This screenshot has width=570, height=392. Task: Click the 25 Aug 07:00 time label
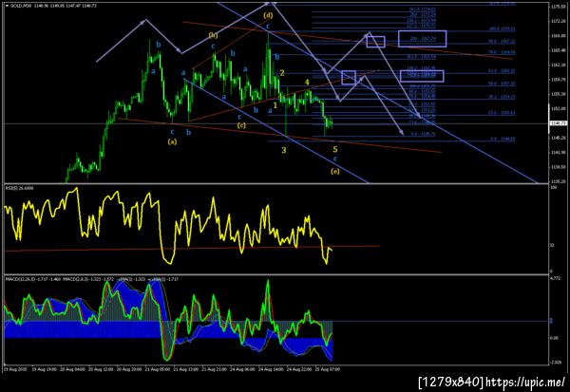tap(328, 369)
